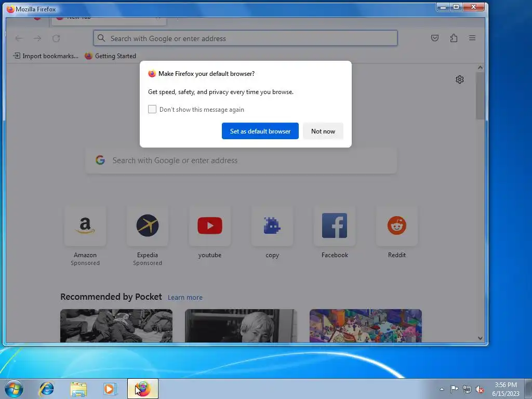Open the Save to Pocket icon

(x=435, y=38)
